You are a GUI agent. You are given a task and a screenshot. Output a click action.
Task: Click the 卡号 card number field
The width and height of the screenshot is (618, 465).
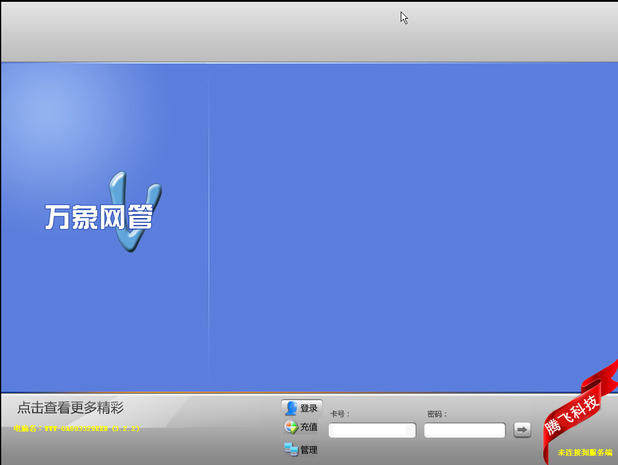click(x=372, y=430)
